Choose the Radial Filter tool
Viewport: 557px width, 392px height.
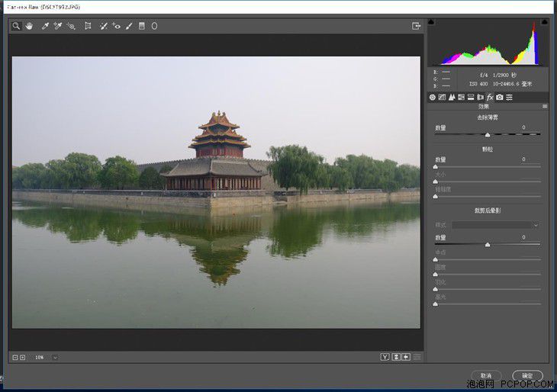tap(155, 26)
